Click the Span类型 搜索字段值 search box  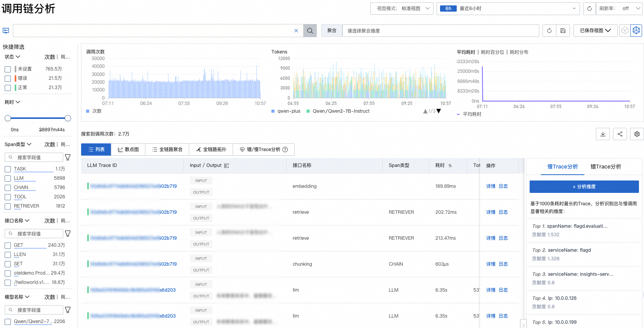(x=34, y=157)
